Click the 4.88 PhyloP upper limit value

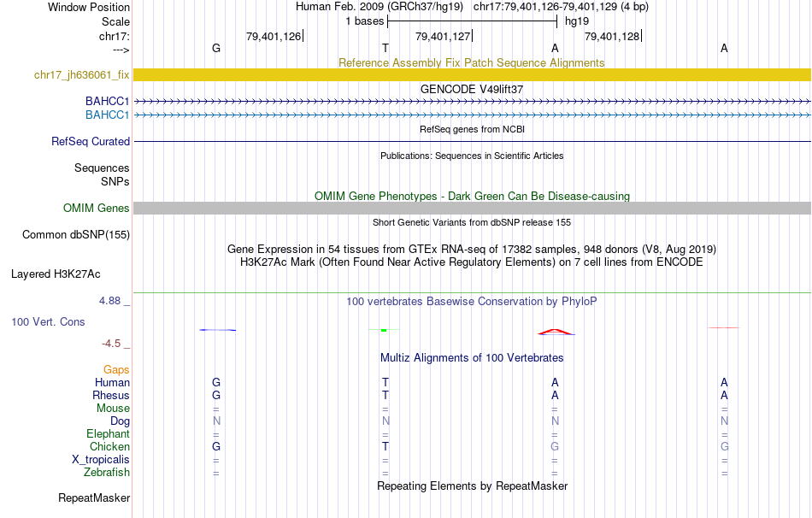pyautogui.click(x=109, y=301)
